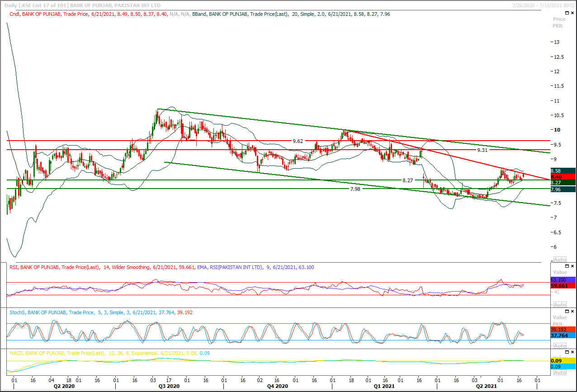This screenshot has width=577, height=392.
Task: Click the date range 3/26/2020 - 7/13/2021 (KHI)
Action: click(x=543, y=5)
